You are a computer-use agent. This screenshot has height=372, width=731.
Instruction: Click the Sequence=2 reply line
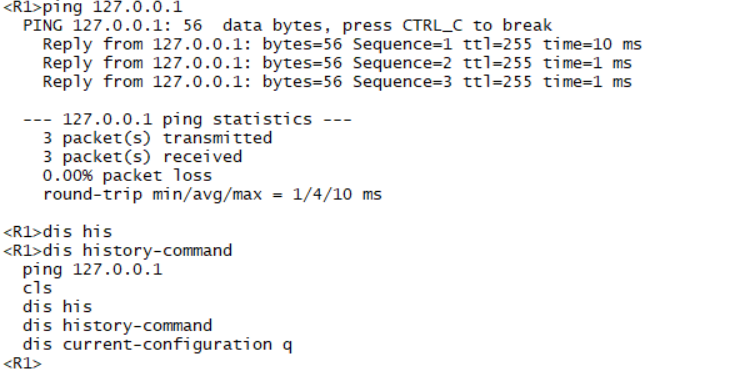tap(337, 63)
